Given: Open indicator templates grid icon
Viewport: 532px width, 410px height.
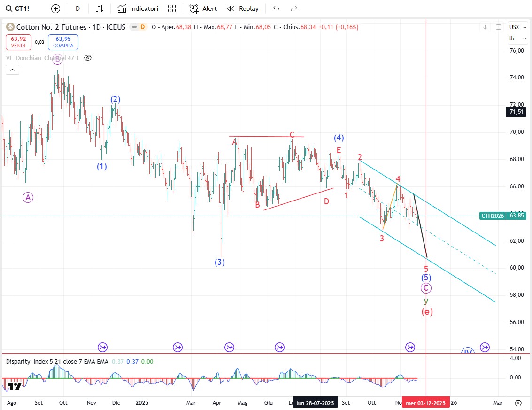Looking at the screenshot, I should [x=172, y=8].
